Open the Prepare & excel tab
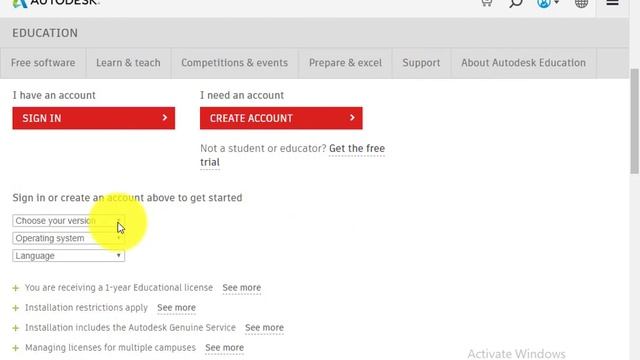 [345, 63]
